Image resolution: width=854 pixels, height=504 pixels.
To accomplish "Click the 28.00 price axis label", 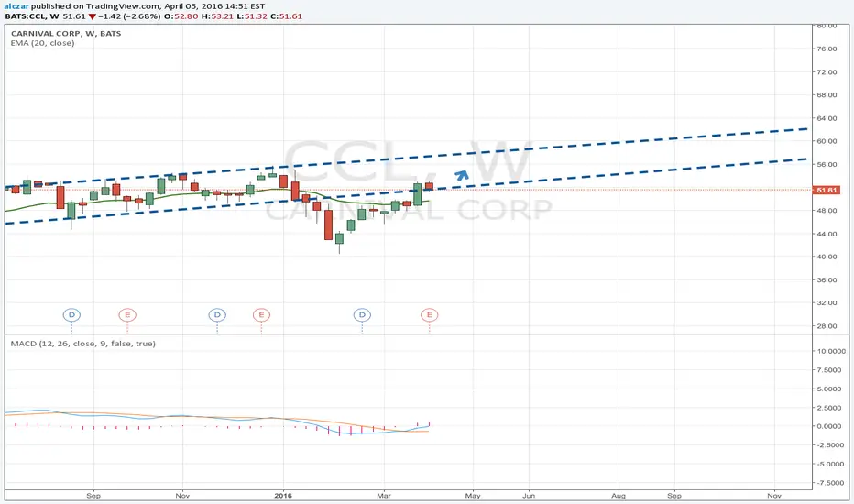I will tap(827, 326).
